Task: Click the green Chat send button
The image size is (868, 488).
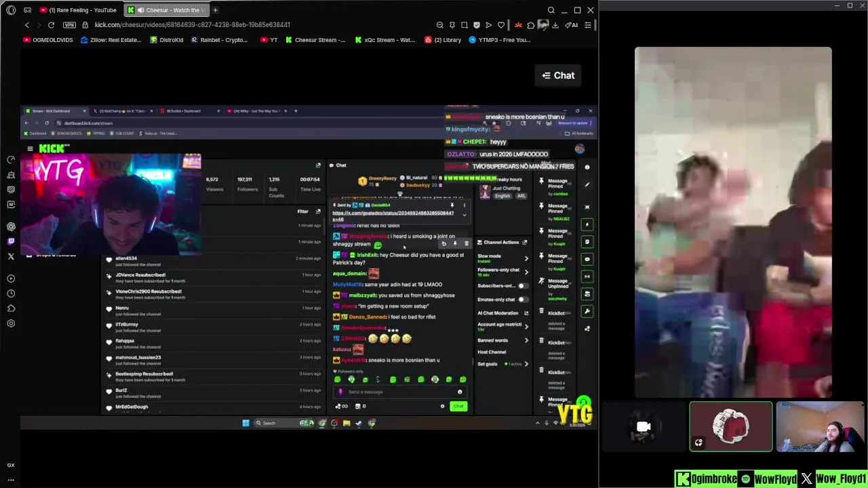Action: (458, 406)
